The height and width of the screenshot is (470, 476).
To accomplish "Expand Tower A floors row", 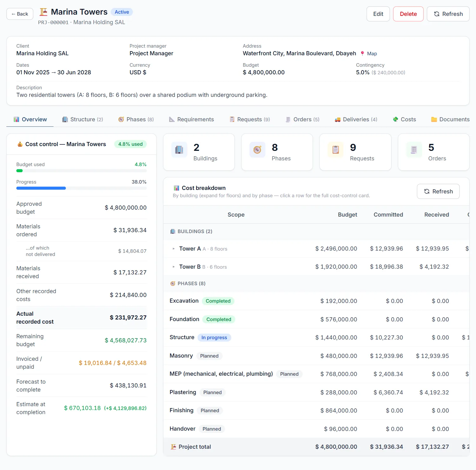I will click(x=174, y=249).
